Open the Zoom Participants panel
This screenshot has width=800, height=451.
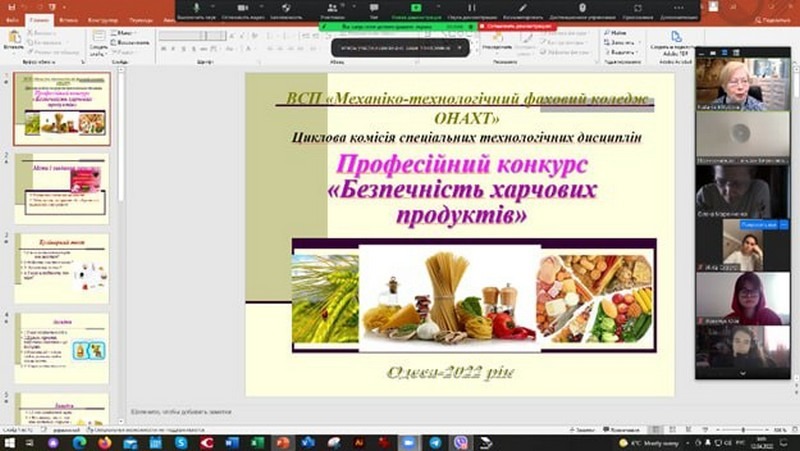(332, 8)
